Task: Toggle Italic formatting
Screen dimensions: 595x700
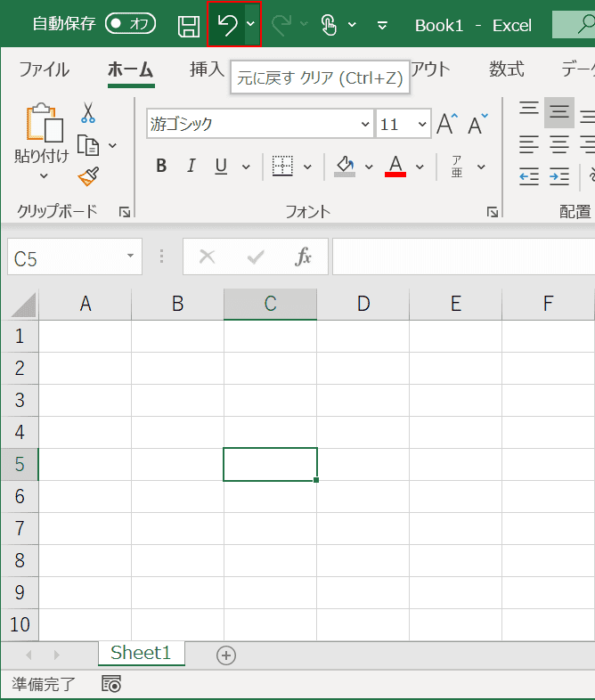Action: 191,166
